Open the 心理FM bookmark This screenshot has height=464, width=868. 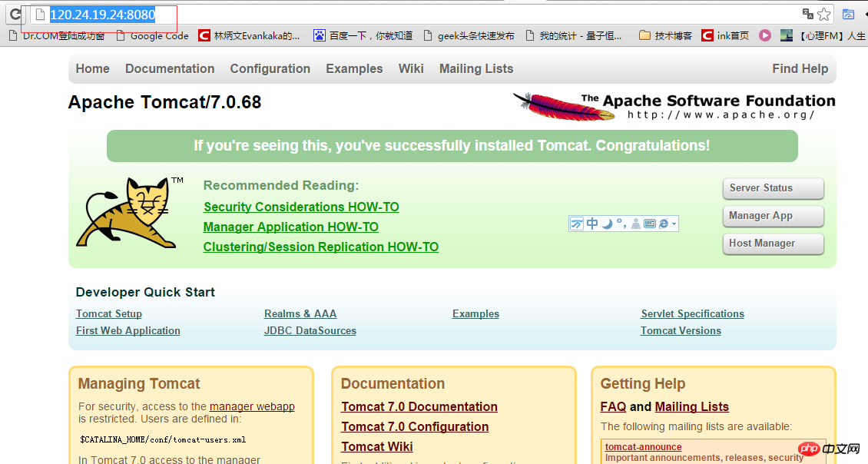point(823,36)
